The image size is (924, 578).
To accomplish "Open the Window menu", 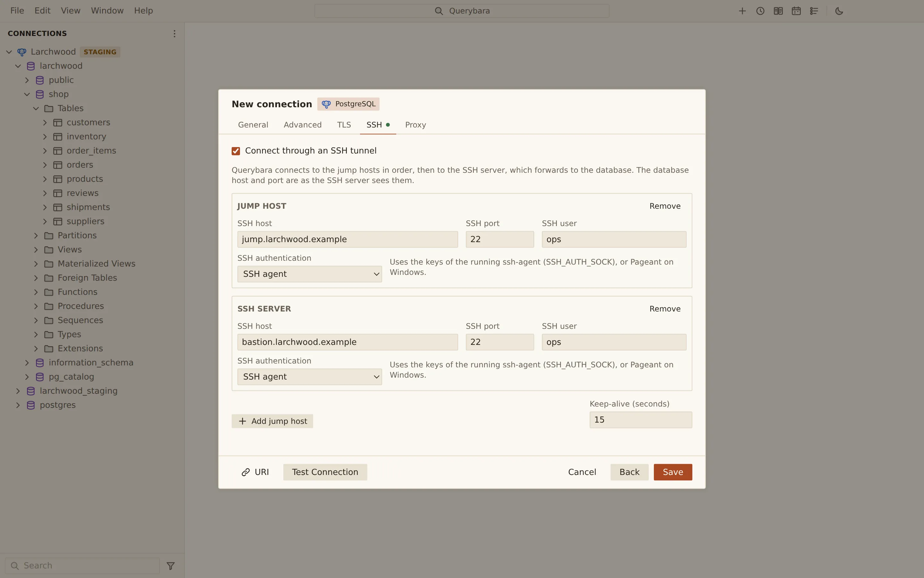I will (x=107, y=11).
